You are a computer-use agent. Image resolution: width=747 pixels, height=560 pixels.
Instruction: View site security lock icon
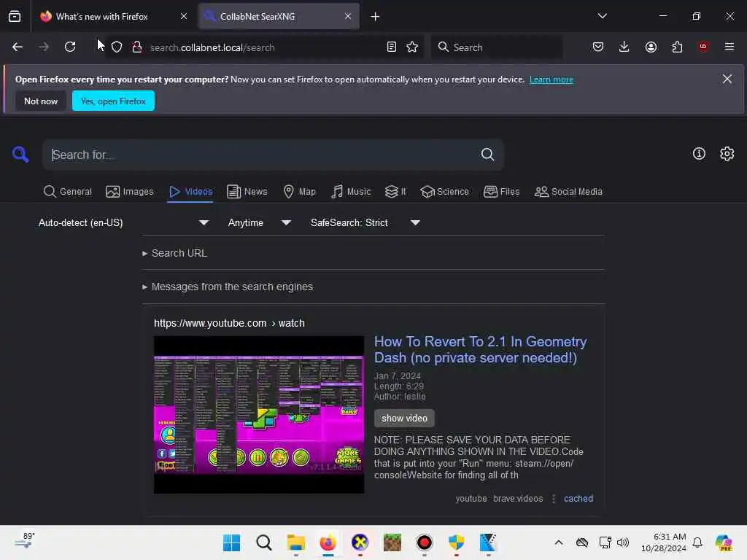tap(137, 47)
